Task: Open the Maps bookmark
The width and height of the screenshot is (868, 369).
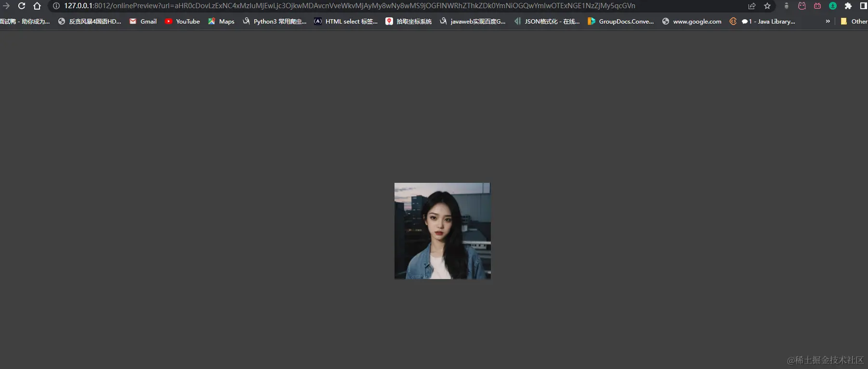Action: 221,21
